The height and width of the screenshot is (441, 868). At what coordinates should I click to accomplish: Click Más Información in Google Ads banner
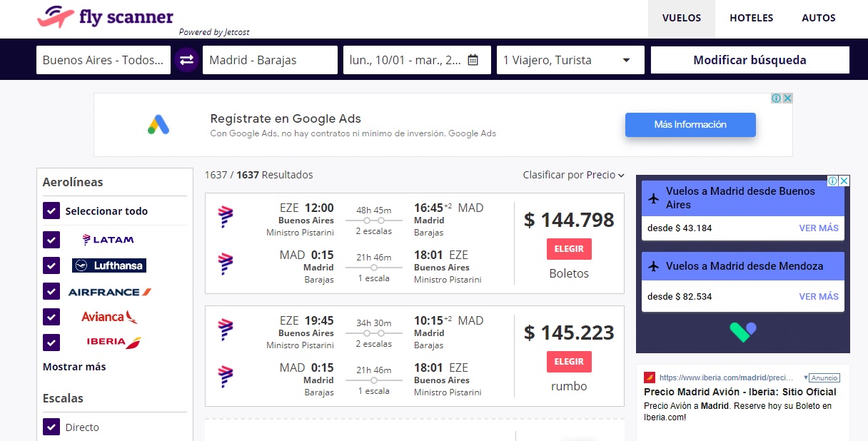690,125
